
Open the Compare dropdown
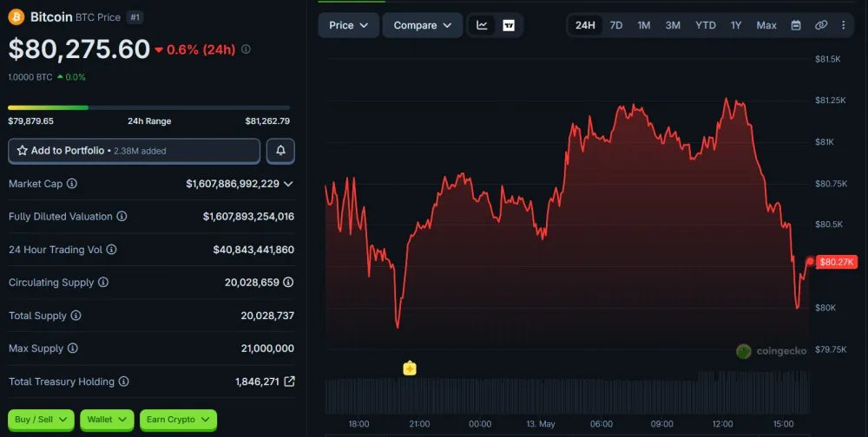[x=423, y=25]
